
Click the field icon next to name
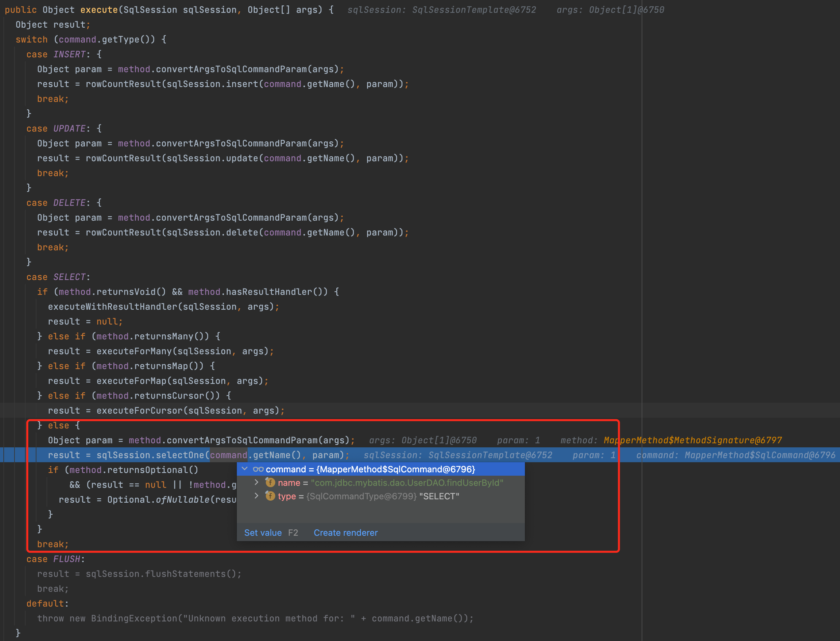[x=270, y=483]
